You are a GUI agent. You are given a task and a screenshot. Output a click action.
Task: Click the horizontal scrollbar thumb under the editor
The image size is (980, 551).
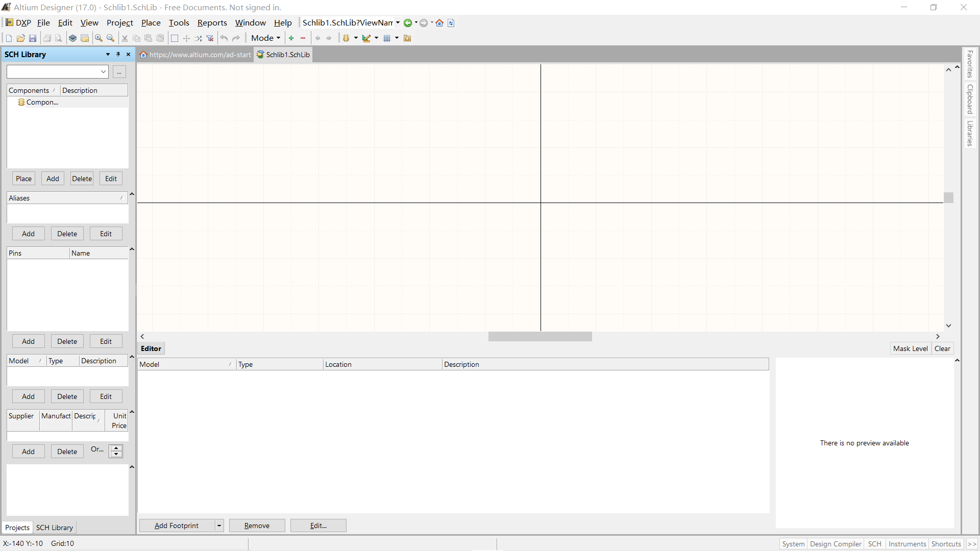540,337
